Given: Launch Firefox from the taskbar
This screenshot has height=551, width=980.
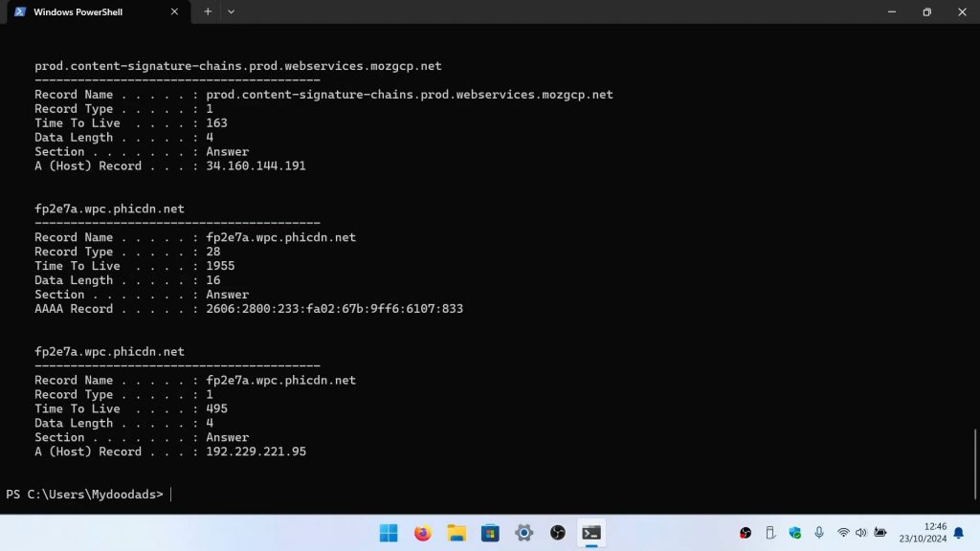Looking at the screenshot, I should 422,533.
